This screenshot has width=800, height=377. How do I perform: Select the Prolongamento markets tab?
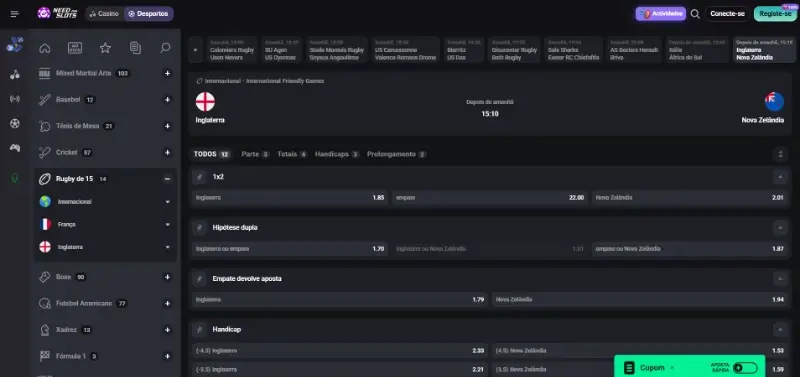coord(396,154)
